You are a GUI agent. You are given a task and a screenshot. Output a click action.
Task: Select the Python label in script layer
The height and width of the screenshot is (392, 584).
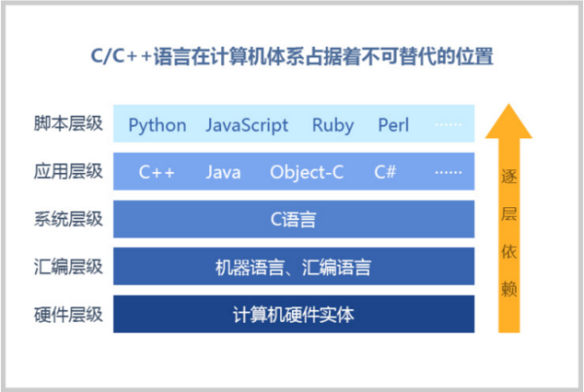tap(157, 125)
